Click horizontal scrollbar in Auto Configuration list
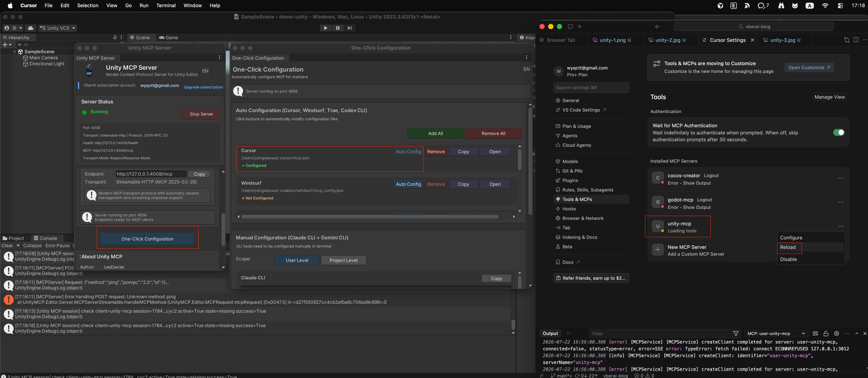The height and width of the screenshot is (378, 868). 370,216
